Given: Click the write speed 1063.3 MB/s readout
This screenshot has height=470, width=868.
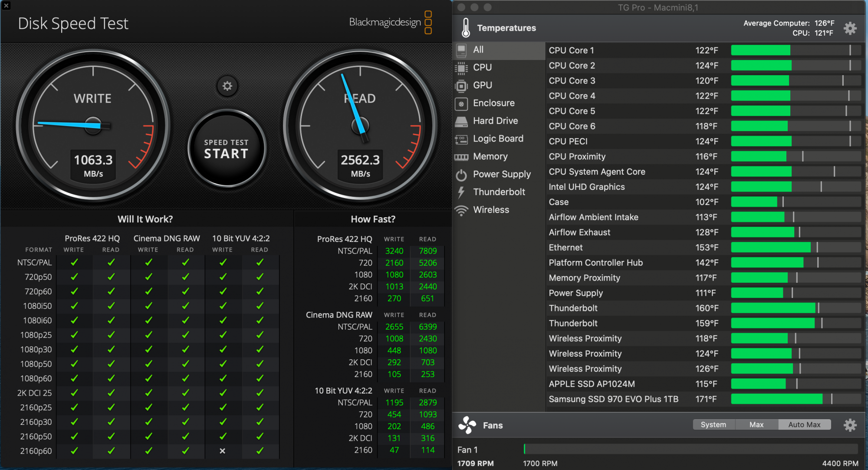Looking at the screenshot, I should (x=93, y=165).
